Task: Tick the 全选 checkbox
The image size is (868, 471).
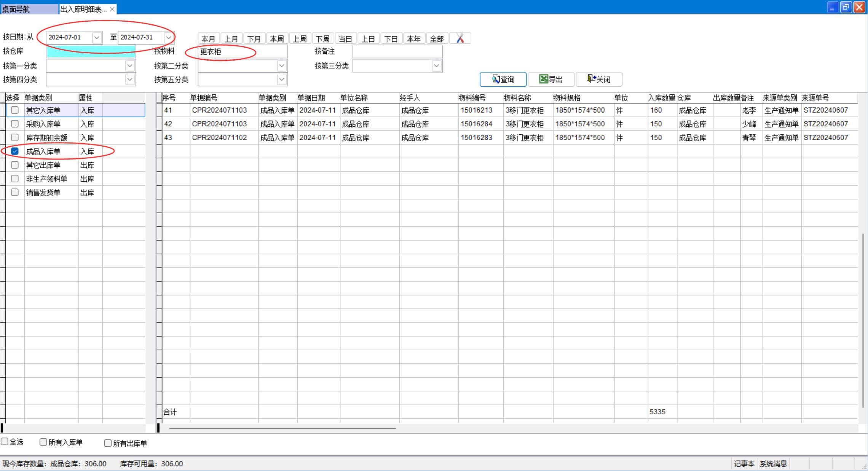Action: [x=5, y=441]
